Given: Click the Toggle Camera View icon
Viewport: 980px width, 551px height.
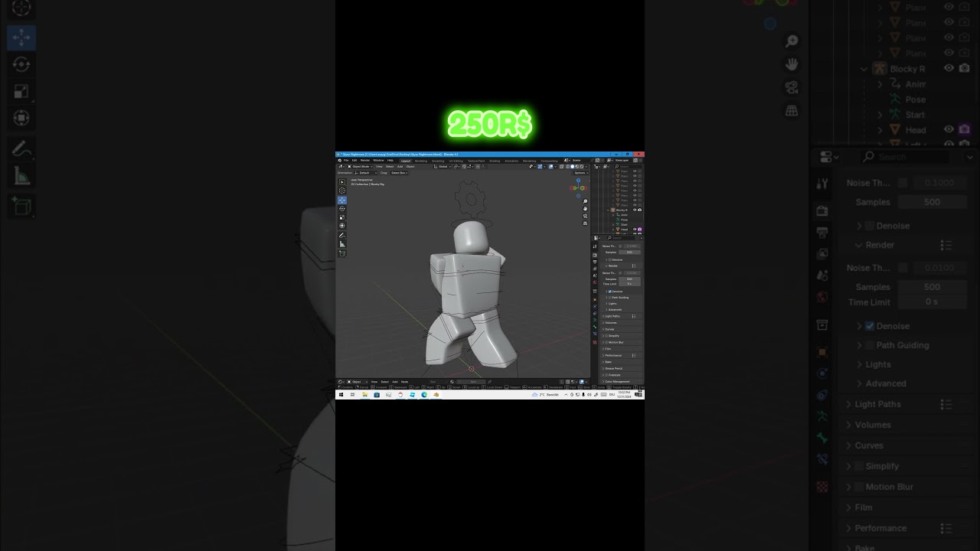Looking at the screenshot, I should [585, 216].
